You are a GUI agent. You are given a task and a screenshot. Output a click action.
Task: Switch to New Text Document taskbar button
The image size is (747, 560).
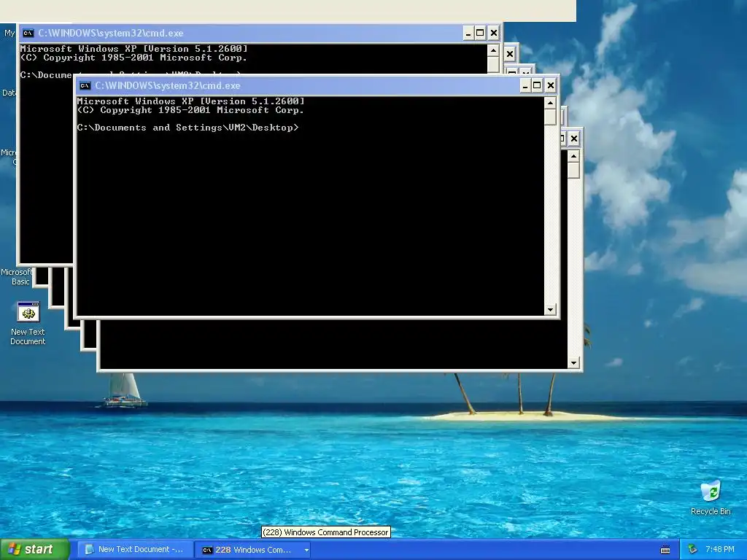(135, 550)
